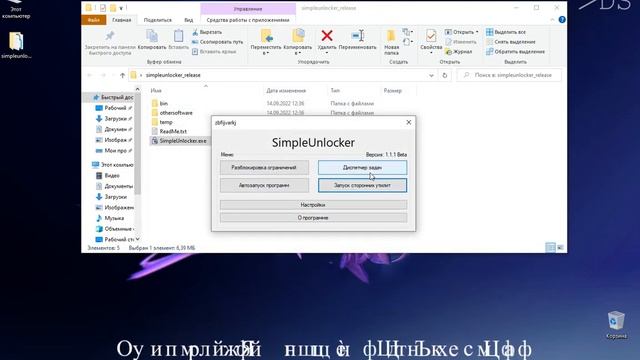Open О программе dialog
This screenshot has height=360, width=640.
pyautogui.click(x=313, y=218)
